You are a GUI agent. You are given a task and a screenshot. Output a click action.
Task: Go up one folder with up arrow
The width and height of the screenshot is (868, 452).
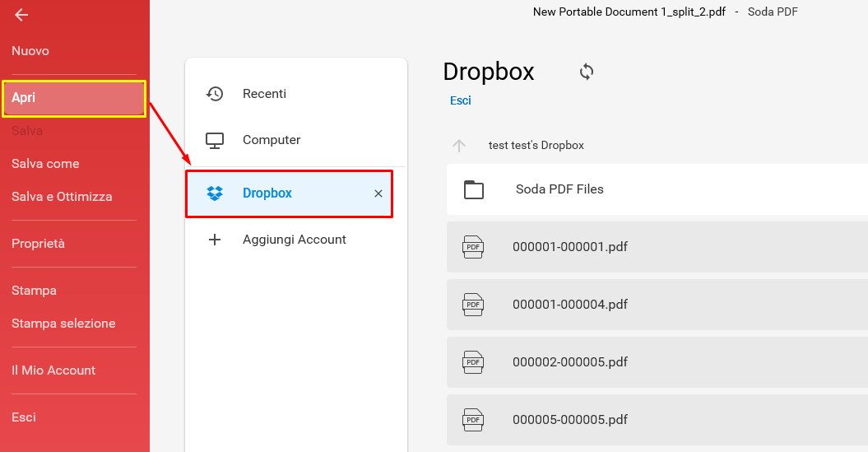coord(459,146)
